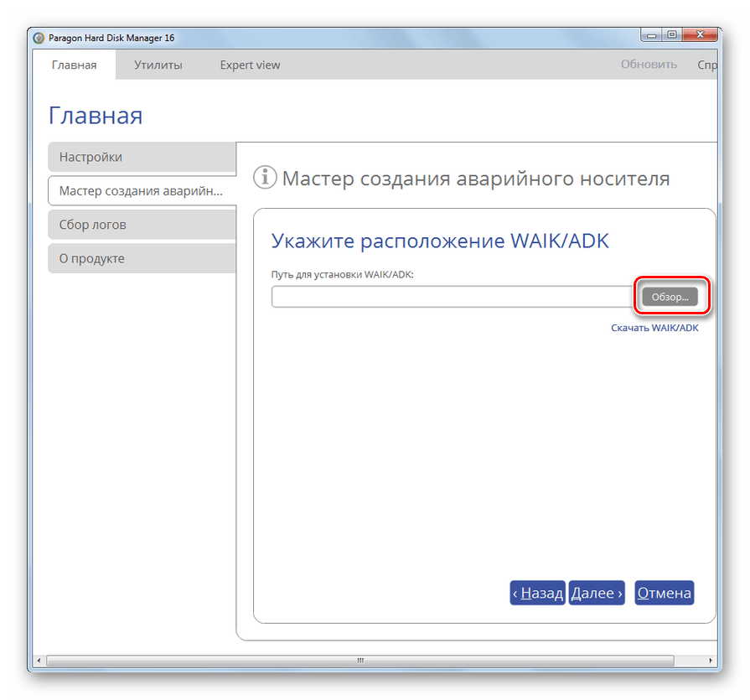Click Обновить in the top bar

(x=649, y=65)
